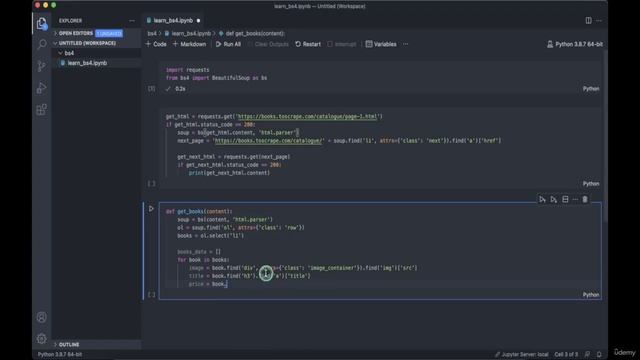
Task: Open the catalogue URL link in next_page line
Action: click(268, 140)
